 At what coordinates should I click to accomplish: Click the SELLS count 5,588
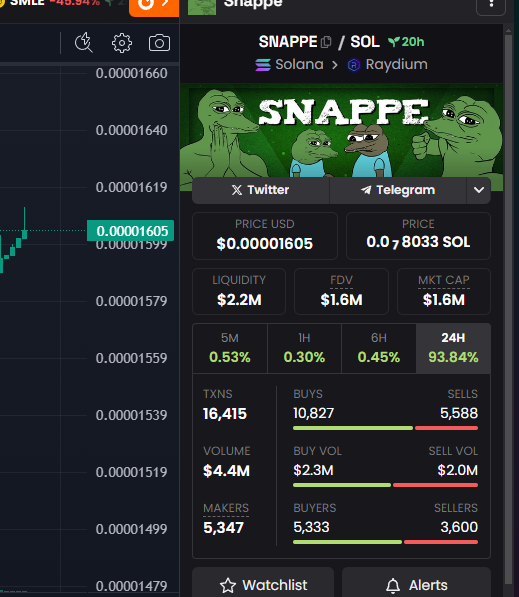459,413
